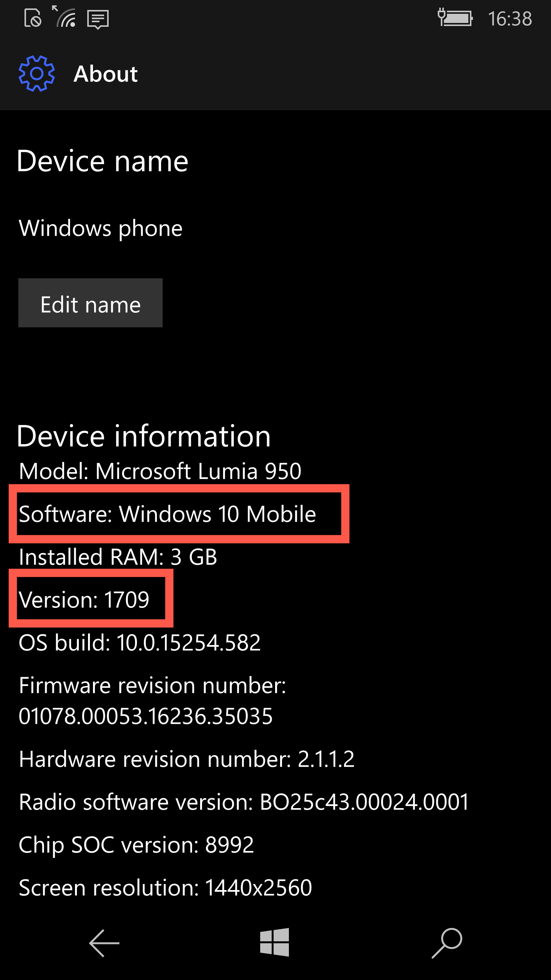The width and height of the screenshot is (551, 980).
Task: Tap the no-SIM status icon
Action: click(33, 18)
